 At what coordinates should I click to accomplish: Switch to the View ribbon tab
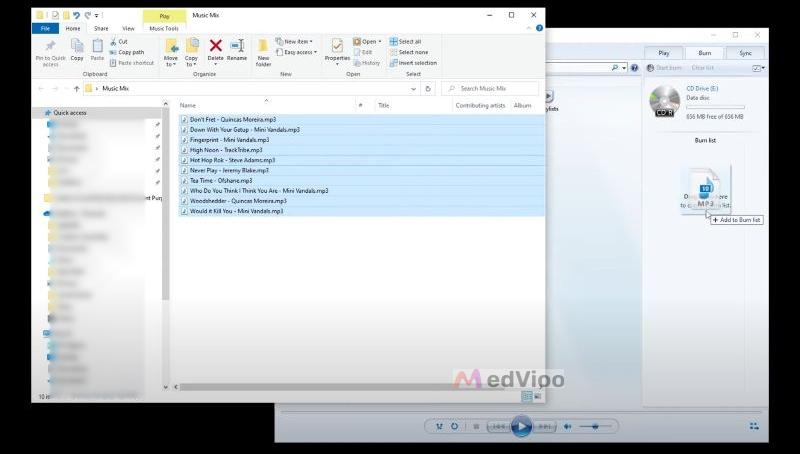click(x=129, y=29)
